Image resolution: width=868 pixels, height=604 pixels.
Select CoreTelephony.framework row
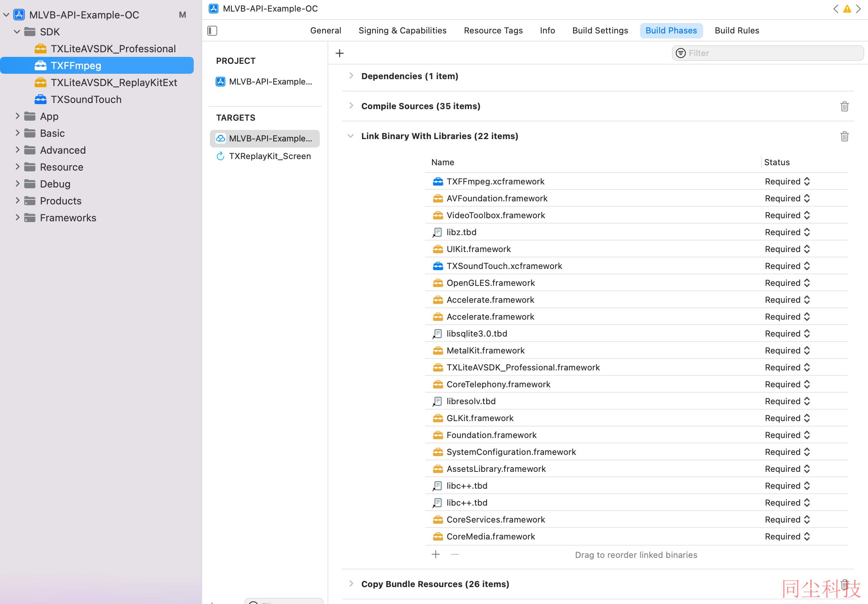[637, 384]
